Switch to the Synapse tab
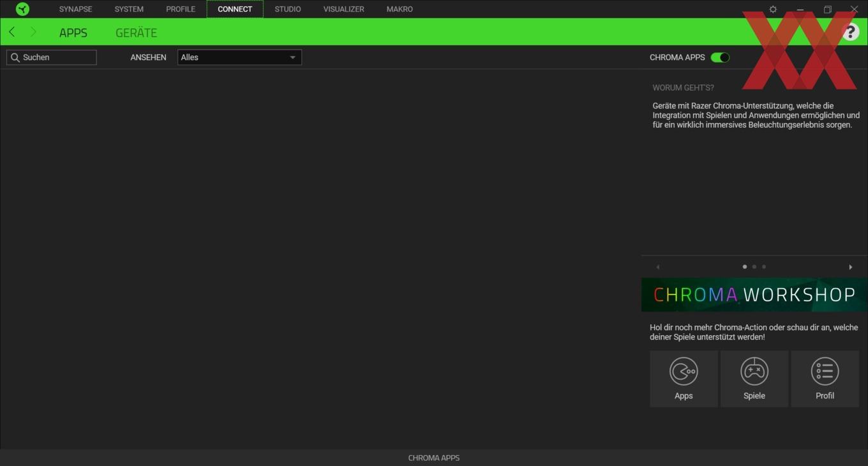868x466 pixels. coord(76,9)
